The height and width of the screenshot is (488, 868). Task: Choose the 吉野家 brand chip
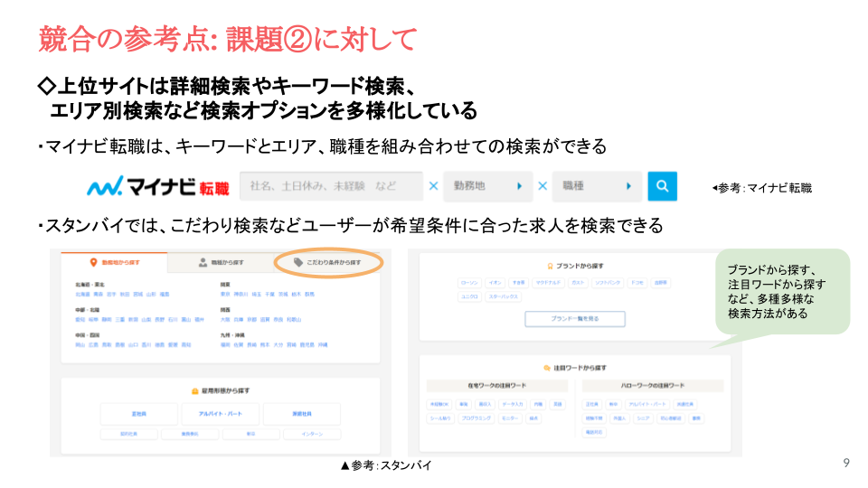pyautogui.click(x=660, y=283)
